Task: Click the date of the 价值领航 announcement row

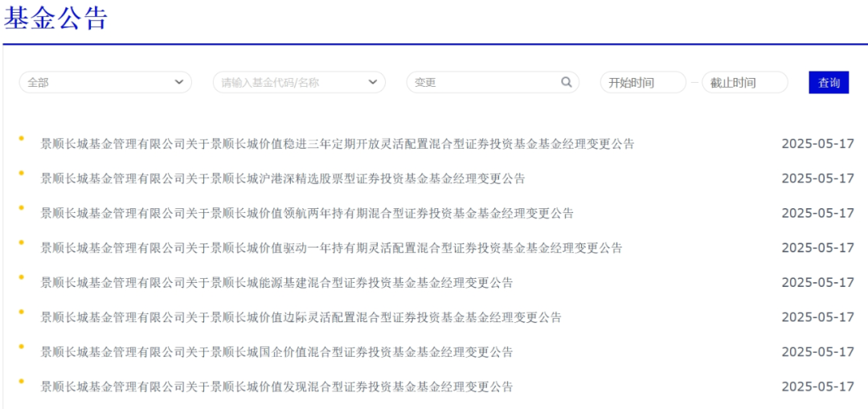Action: pos(817,213)
